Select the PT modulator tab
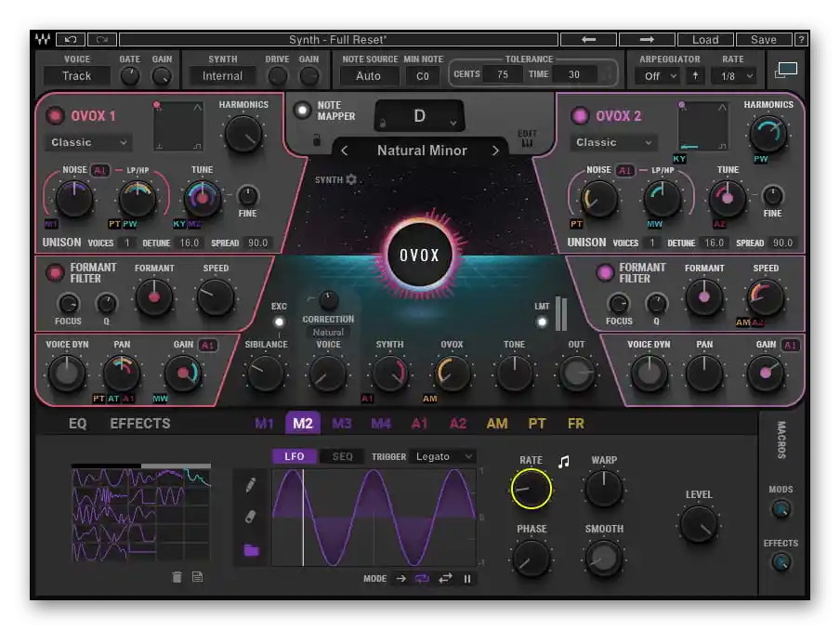Viewport: 840px width, 630px height. (x=537, y=424)
